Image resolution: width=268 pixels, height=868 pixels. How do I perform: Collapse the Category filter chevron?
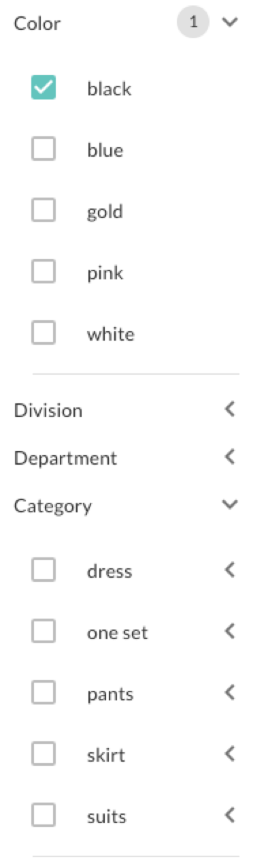coord(231,504)
